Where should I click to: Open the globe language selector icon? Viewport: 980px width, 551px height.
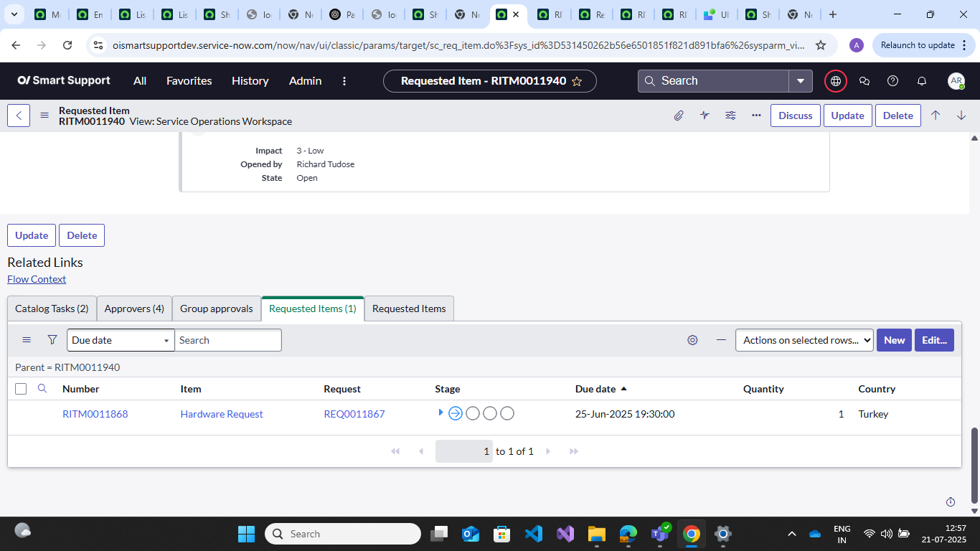(835, 80)
